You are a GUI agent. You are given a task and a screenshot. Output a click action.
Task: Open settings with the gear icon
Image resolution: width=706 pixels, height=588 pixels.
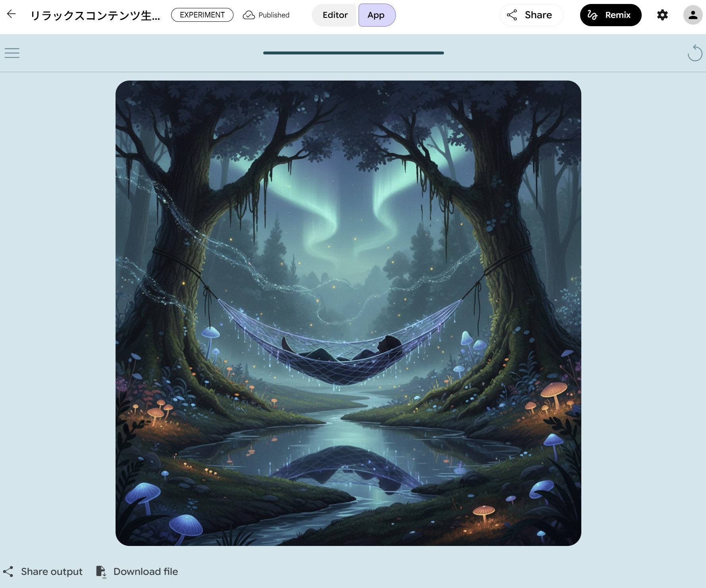point(662,15)
